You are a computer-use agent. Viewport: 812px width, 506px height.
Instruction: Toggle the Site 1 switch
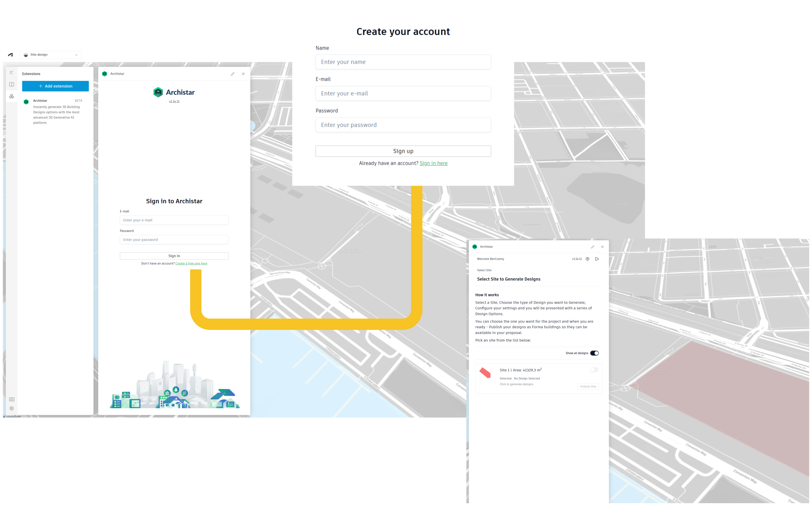point(595,370)
